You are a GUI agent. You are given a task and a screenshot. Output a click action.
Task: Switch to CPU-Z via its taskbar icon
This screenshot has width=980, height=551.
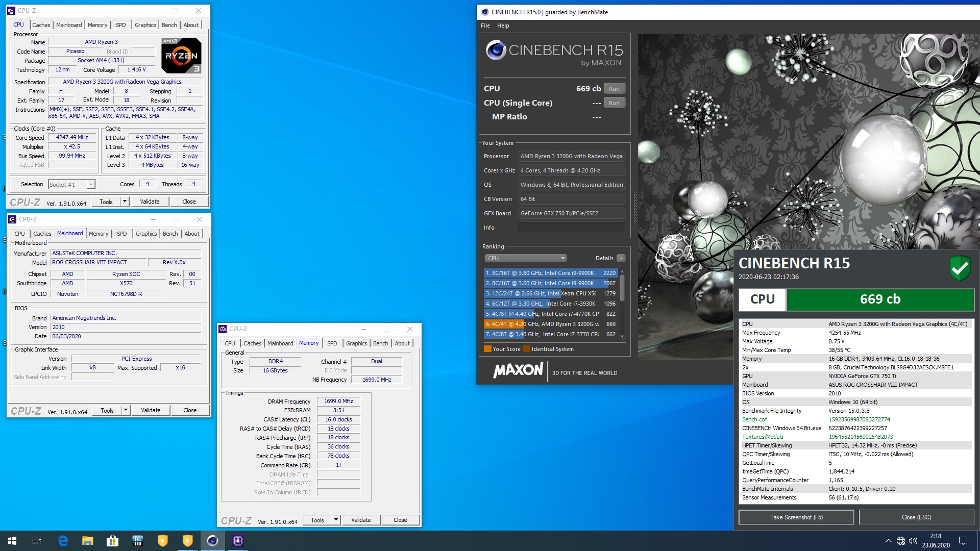point(238,541)
